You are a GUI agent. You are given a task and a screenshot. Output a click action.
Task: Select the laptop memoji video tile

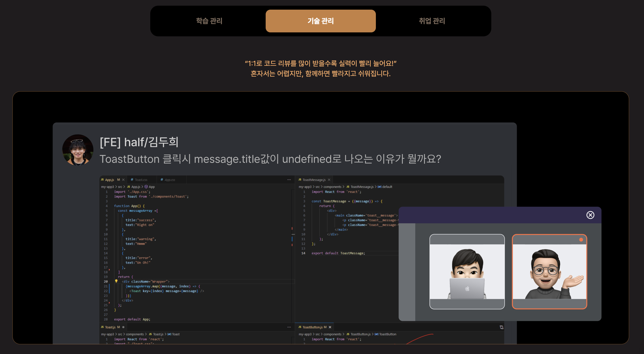tap(467, 271)
